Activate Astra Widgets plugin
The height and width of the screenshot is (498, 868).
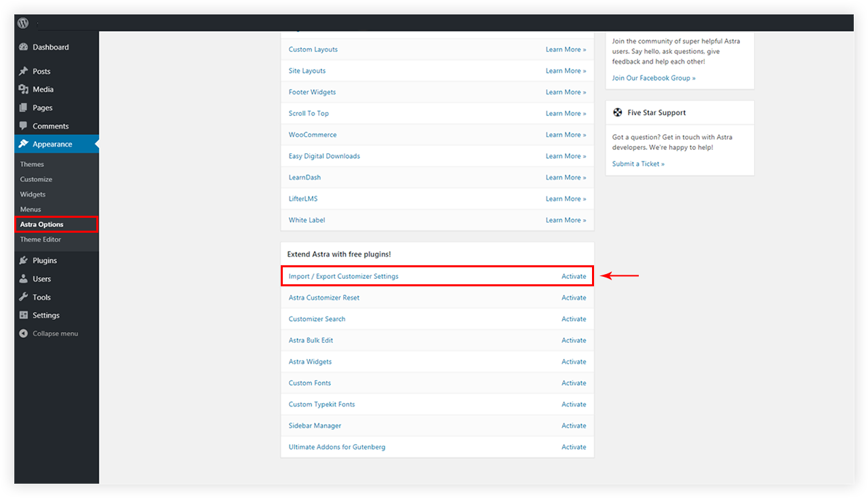click(x=574, y=362)
